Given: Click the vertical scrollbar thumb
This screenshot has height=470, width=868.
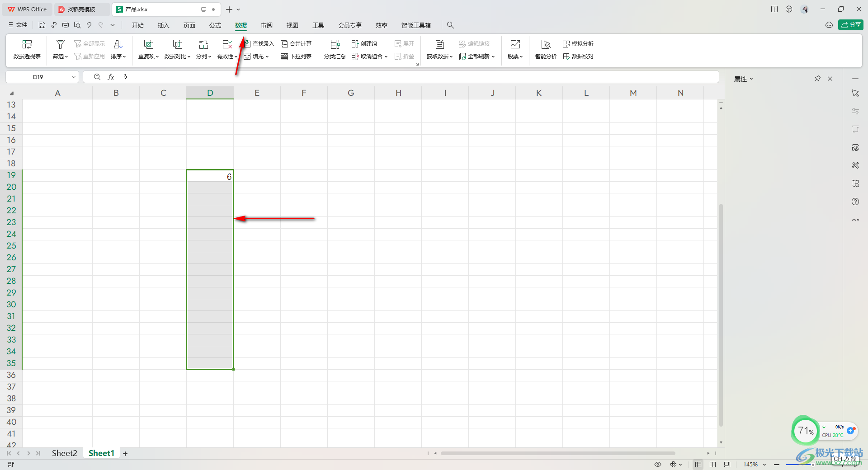Looking at the screenshot, I should pos(721,315).
